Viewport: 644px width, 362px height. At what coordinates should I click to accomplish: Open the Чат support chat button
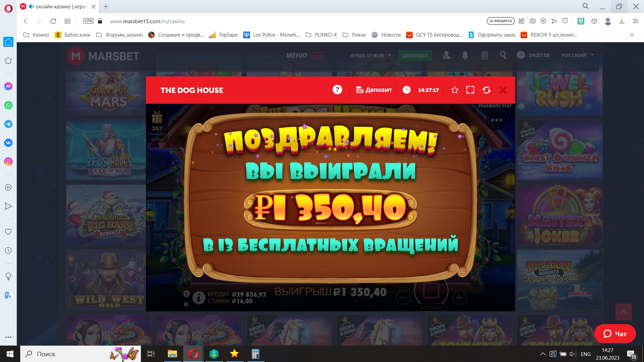coord(615,333)
